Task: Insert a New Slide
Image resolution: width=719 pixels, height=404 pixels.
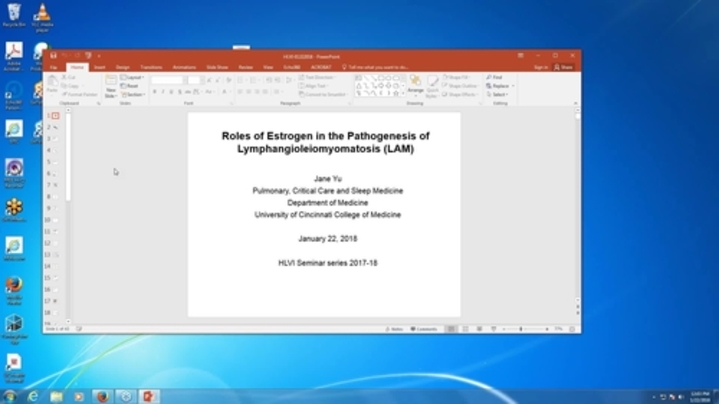Action: coord(111,86)
